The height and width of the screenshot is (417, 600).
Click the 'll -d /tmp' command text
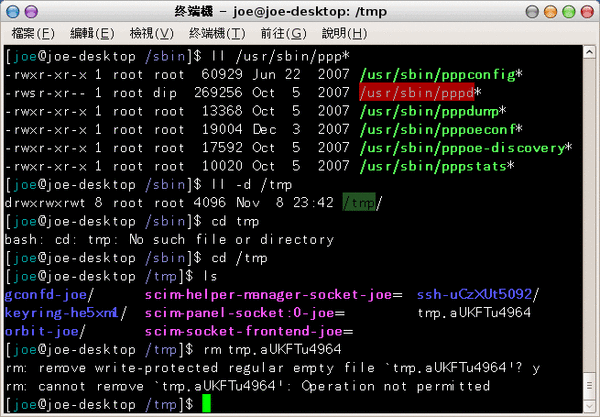coord(251,184)
